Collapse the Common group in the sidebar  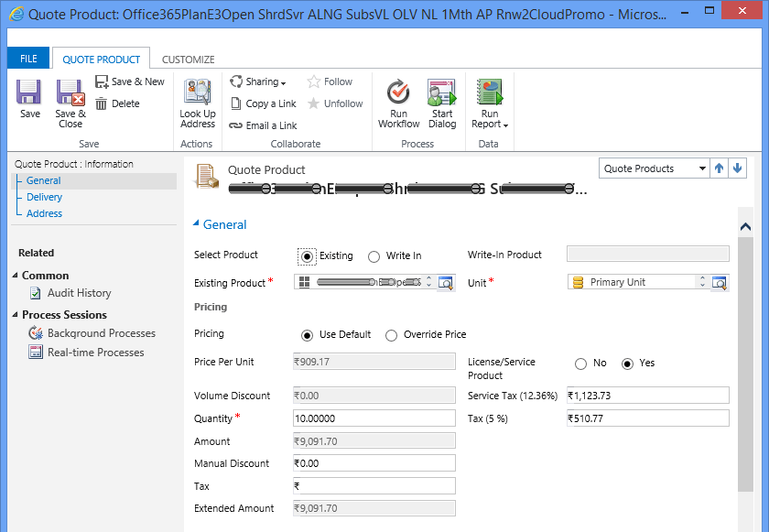coord(15,275)
